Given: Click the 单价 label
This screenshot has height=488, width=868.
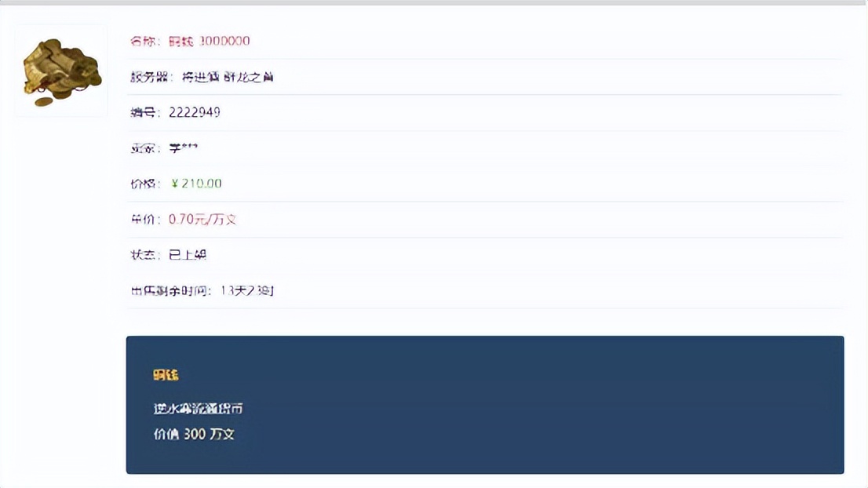Looking at the screenshot, I should tap(145, 219).
